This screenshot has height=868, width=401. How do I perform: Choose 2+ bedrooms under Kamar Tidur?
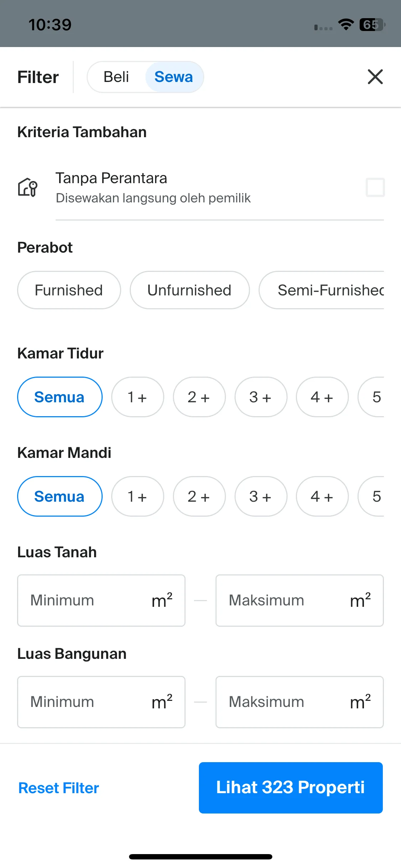[x=199, y=397]
